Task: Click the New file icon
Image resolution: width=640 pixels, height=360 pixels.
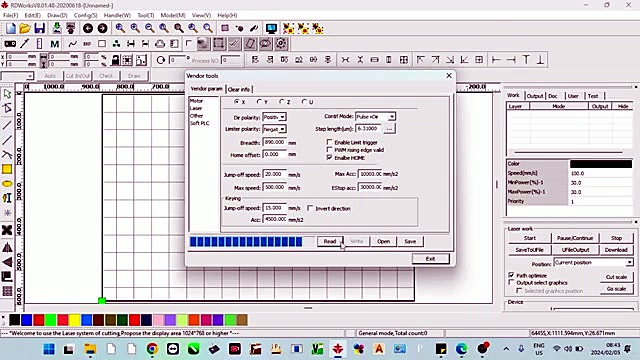Action: tap(11, 28)
